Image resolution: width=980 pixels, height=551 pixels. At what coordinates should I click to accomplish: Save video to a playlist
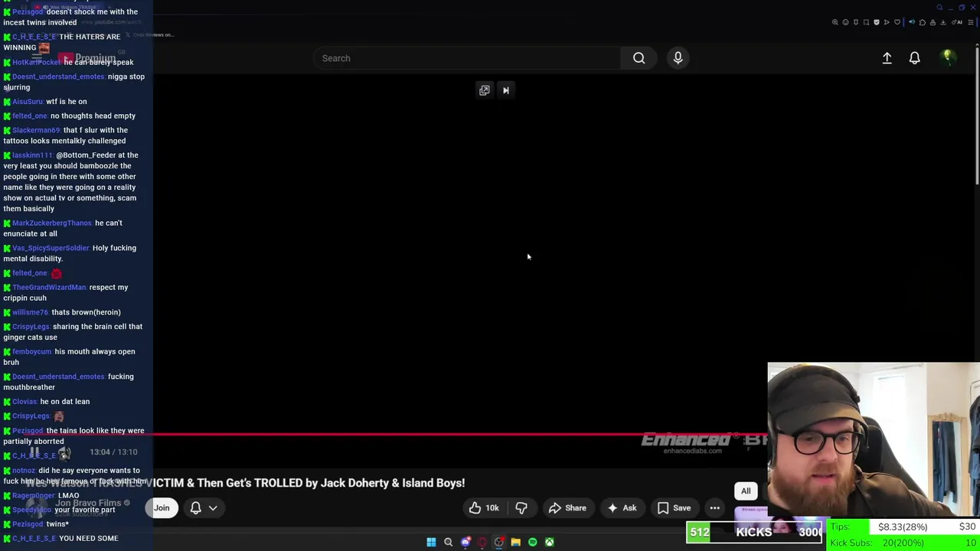click(x=674, y=508)
